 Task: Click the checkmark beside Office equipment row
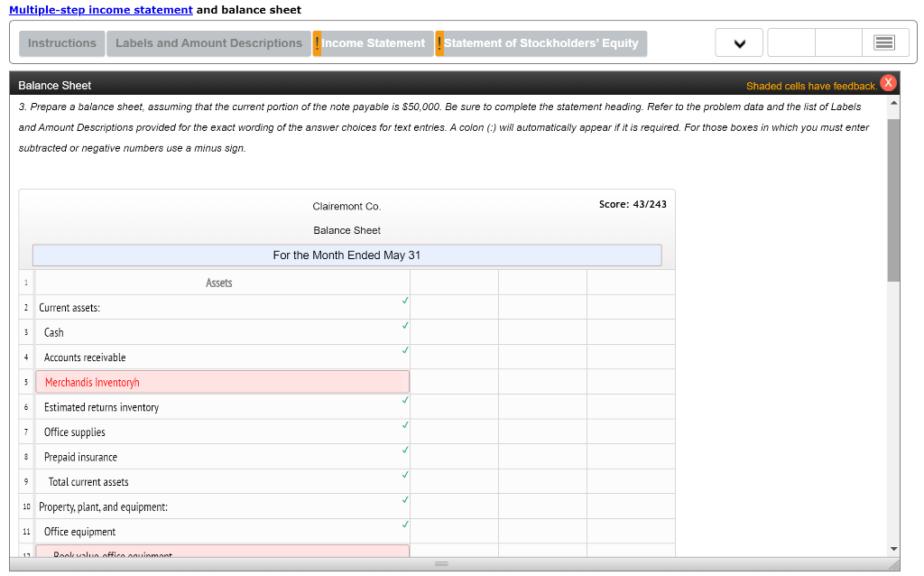[x=405, y=522]
